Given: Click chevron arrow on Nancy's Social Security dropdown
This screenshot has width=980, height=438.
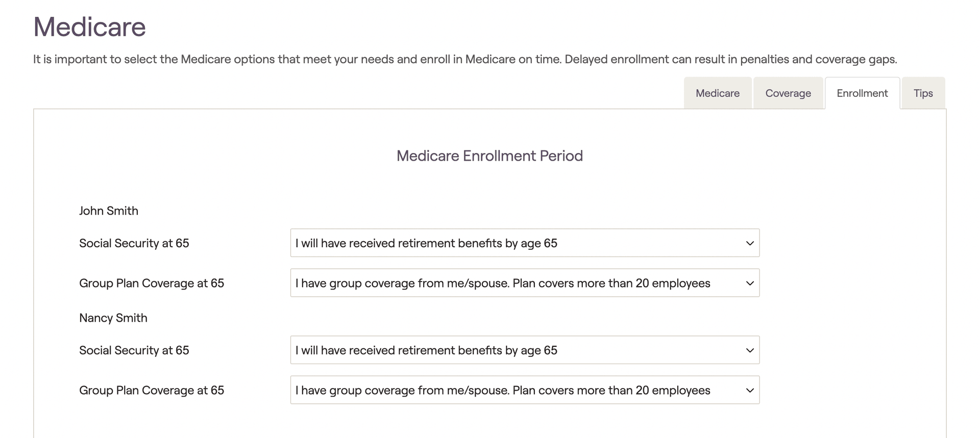Looking at the screenshot, I should tap(749, 350).
